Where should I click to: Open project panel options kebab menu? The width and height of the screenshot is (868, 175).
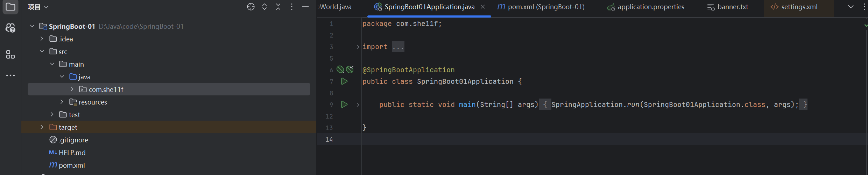pyautogui.click(x=292, y=7)
